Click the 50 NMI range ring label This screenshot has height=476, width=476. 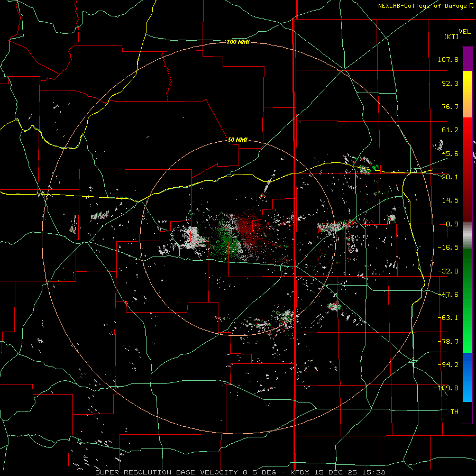[237, 140]
